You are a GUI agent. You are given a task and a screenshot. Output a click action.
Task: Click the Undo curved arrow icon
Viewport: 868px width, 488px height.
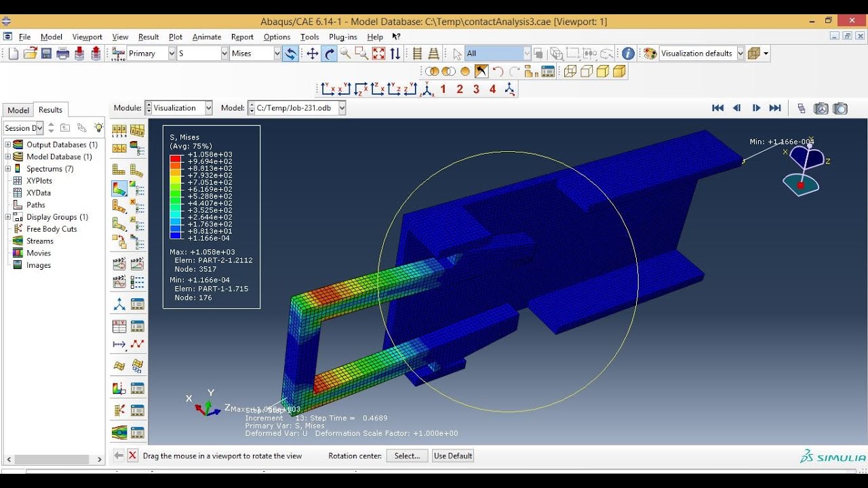(x=498, y=71)
